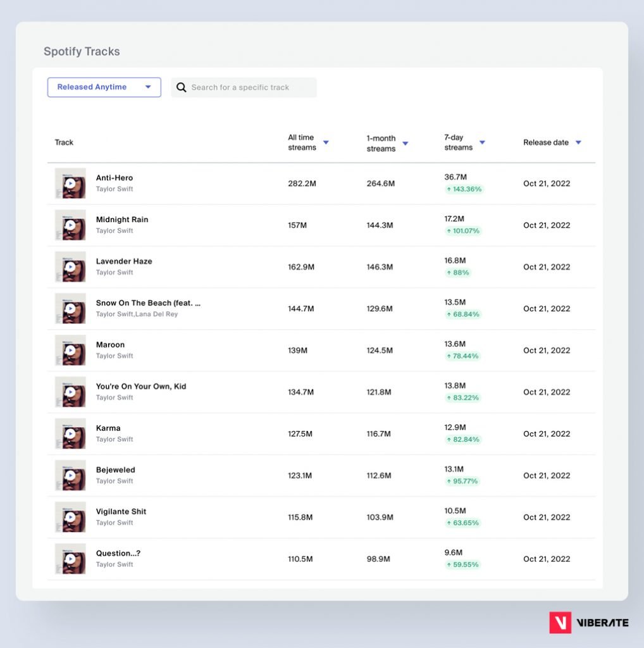This screenshot has width=644, height=648.
Task: Select the 95.77% growth badge
Action: (462, 482)
